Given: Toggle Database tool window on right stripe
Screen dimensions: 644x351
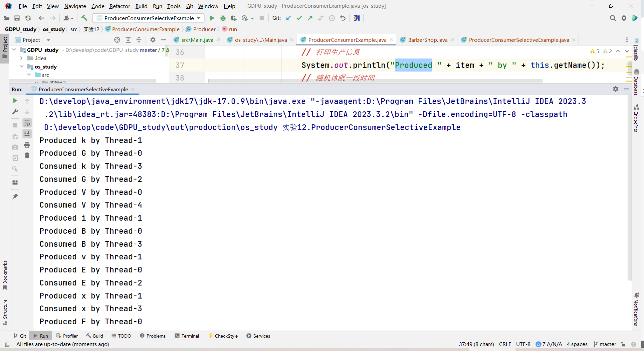Looking at the screenshot, I should [636, 82].
